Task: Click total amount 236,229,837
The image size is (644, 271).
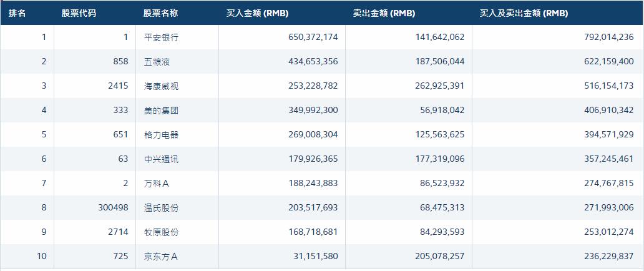Action: coord(608,256)
